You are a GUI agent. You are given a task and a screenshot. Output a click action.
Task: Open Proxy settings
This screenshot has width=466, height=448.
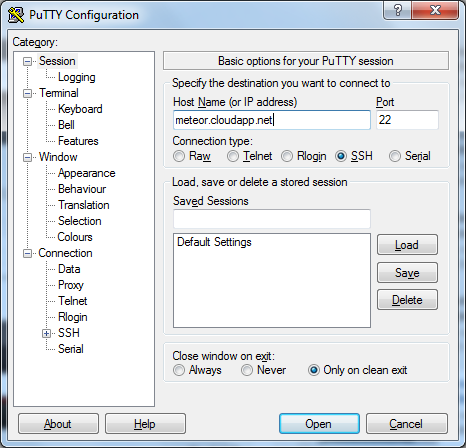pos(71,285)
